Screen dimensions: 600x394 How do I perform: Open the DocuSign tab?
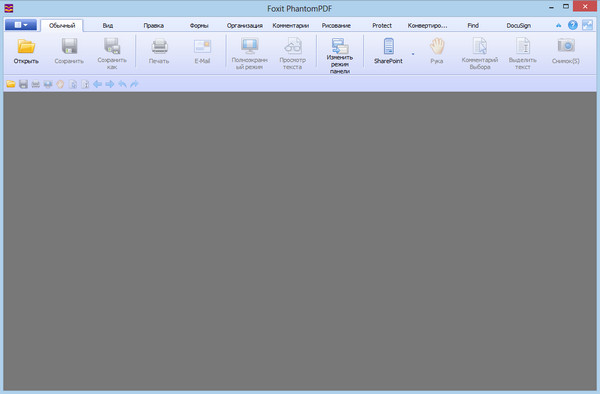[518, 26]
